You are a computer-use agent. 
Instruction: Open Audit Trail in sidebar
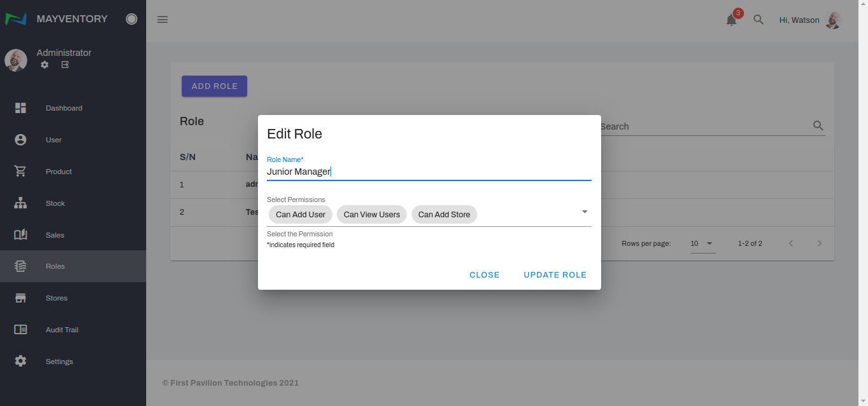62,330
